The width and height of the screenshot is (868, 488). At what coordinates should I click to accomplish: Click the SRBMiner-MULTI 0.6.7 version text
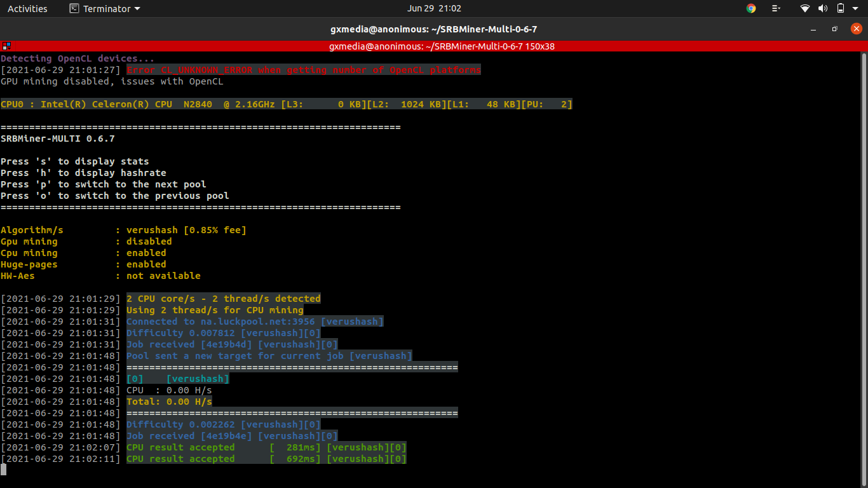[x=57, y=138]
